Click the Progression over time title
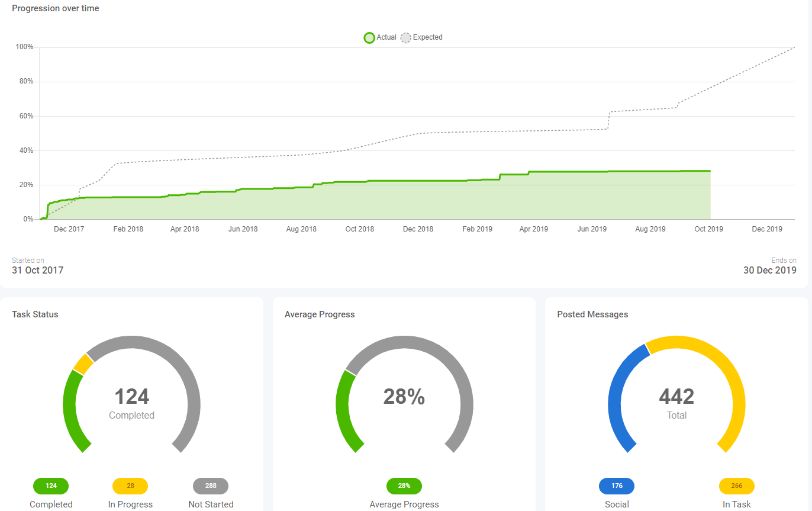This screenshot has width=812, height=511. (55, 8)
